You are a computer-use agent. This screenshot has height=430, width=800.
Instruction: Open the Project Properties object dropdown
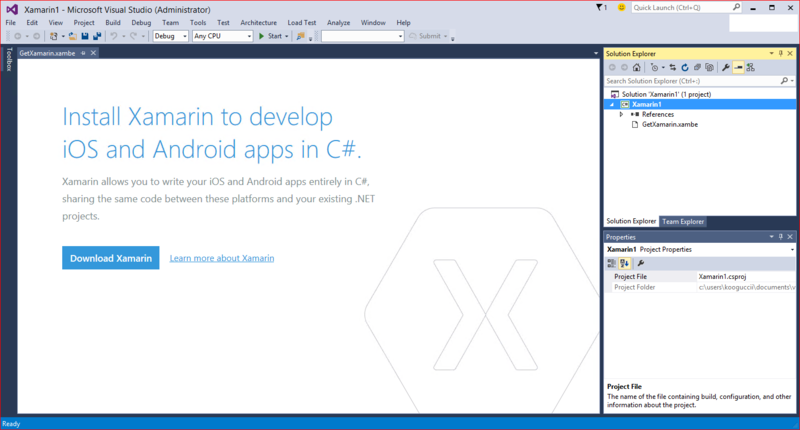[792, 249]
